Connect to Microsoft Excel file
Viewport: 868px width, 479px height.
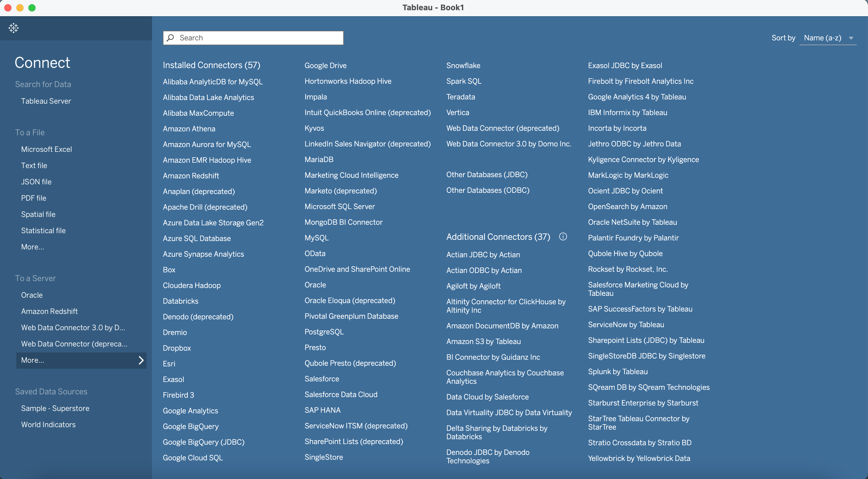click(x=46, y=149)
